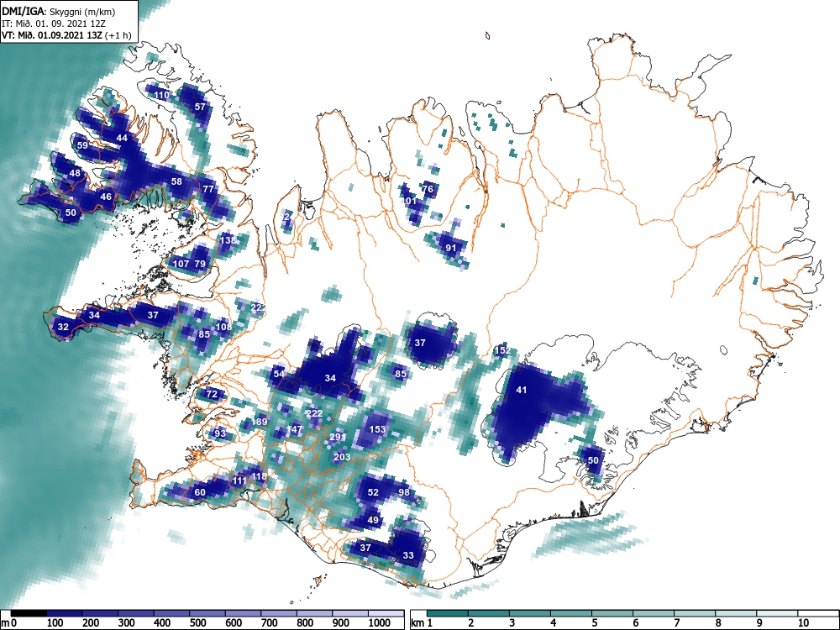Click the '46' visibility value
The height and width of the screenshot is (630, 840).
click(x=106, y=197)
